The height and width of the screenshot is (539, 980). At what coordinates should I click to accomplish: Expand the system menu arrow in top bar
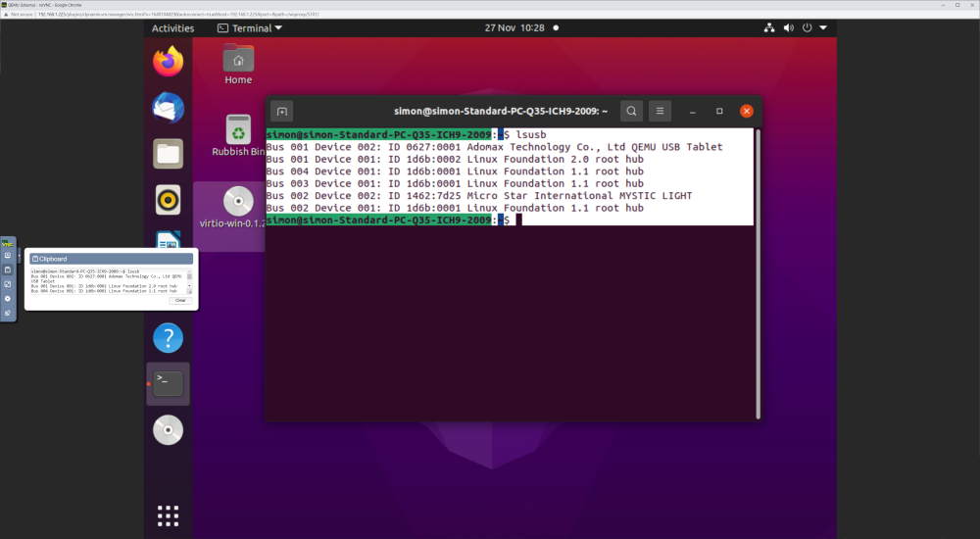(823, 28)
